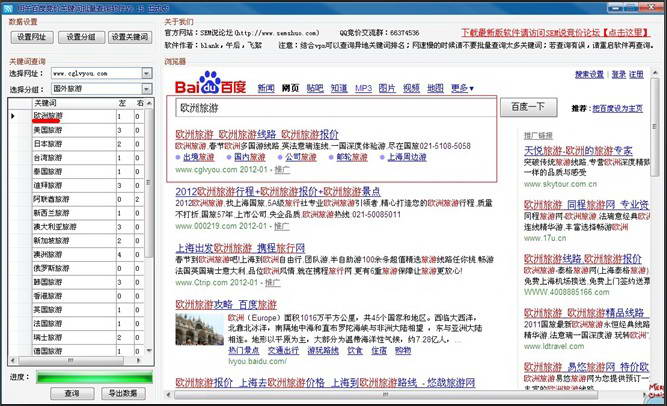
Task: Click the Baidu search input field
Action: 336,108
